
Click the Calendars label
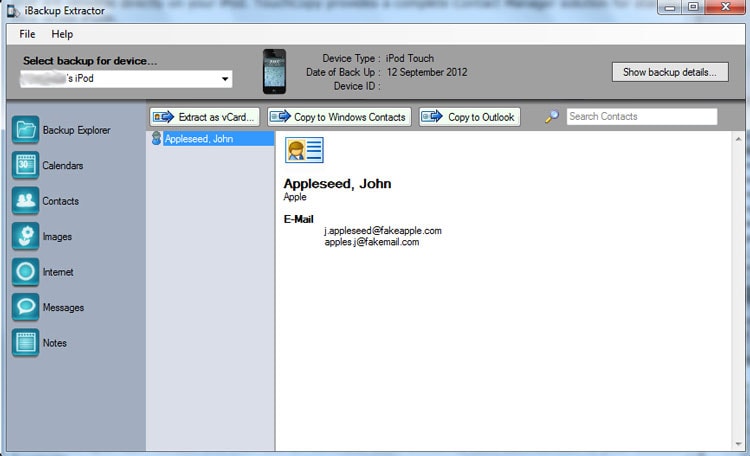(63, 166)
